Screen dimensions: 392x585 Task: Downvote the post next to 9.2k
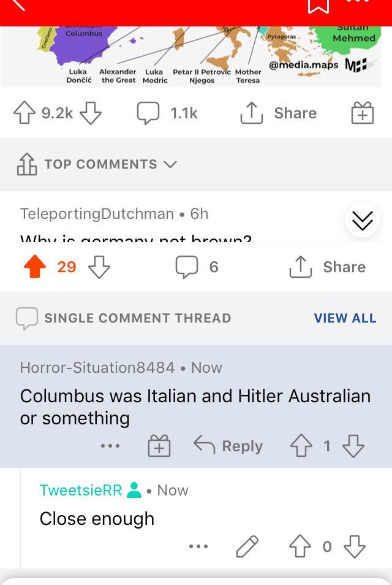pyautogui.click(x=91, y=113)
